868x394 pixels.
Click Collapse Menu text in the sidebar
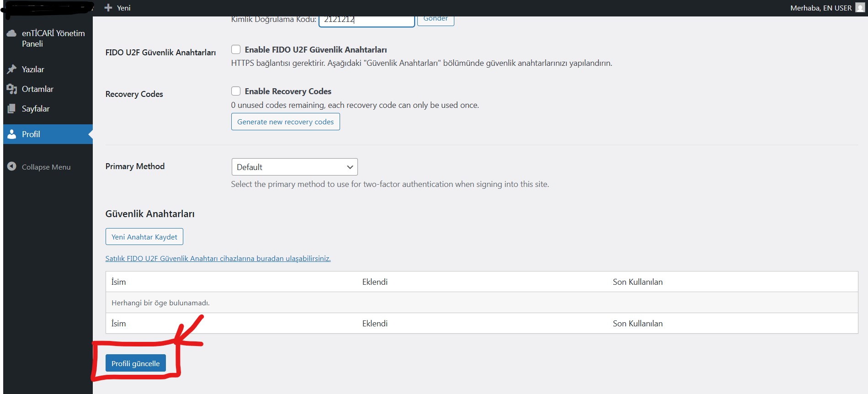pos(46,167)
